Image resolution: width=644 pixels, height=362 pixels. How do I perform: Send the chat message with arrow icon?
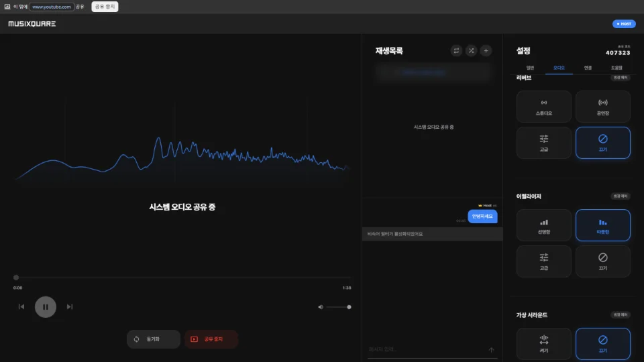tap(491, 350)
